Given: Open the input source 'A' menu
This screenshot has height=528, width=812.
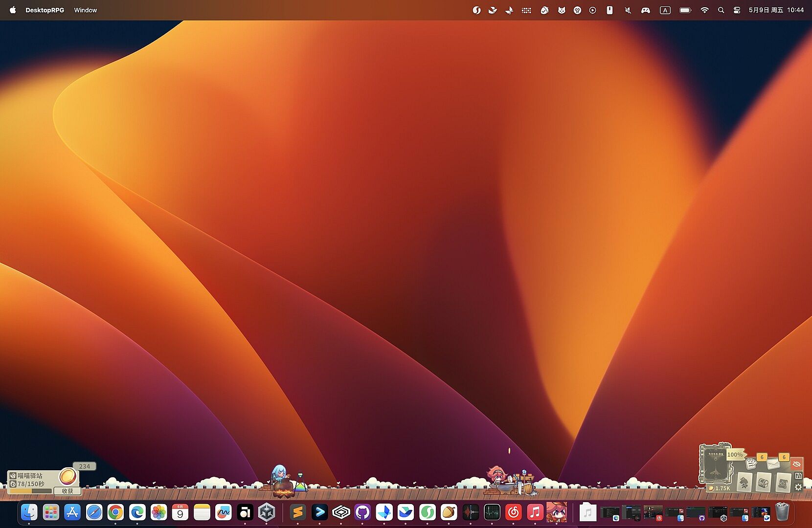Looking at the screenshot, I should tap(665, 10).
